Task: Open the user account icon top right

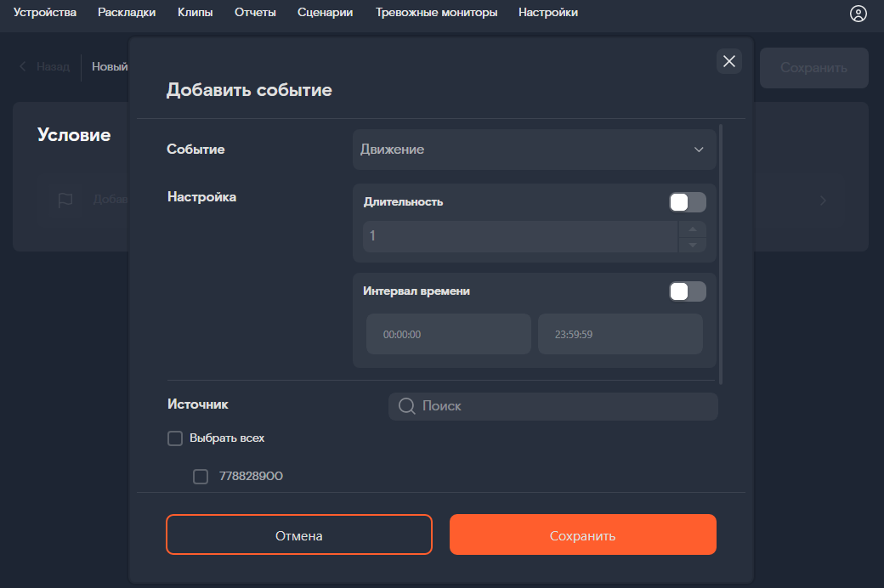Action: [858, 14]
